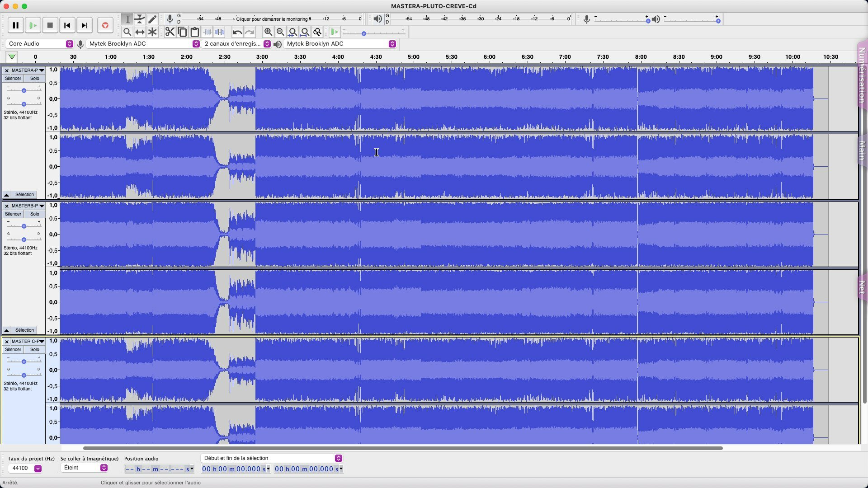Click the recording meter microphone icon
This screenshot has height=488, width=868.
[170, 19]
